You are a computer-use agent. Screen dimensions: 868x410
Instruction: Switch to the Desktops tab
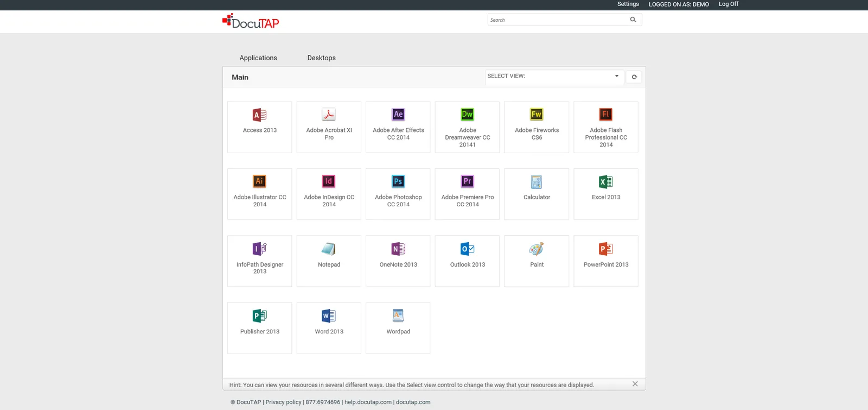click(322, 58)
